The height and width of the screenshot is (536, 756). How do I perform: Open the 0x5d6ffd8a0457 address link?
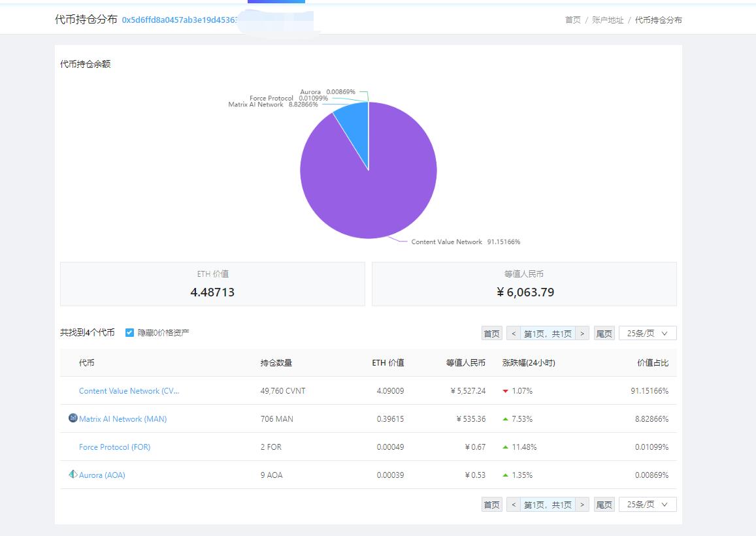[179, 20]
